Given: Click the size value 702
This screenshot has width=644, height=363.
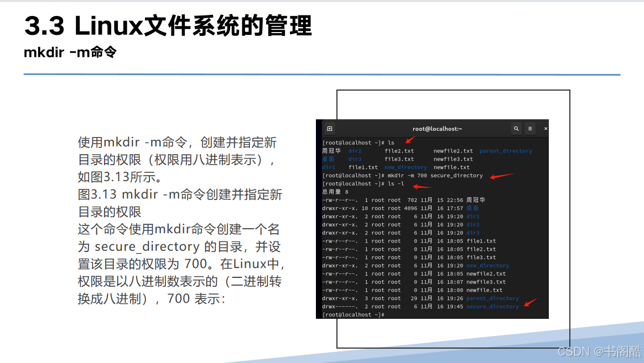Looking at the screenshot, I should [412, 200].
